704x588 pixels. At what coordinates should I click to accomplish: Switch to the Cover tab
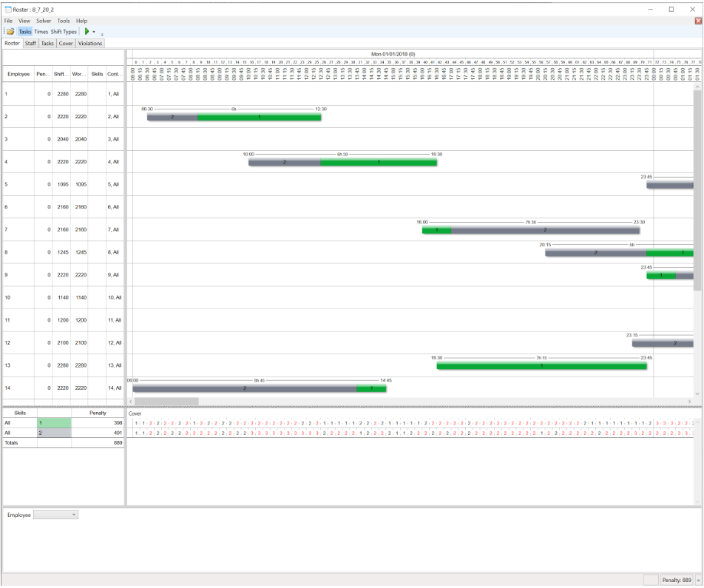(x=66, y=44)
